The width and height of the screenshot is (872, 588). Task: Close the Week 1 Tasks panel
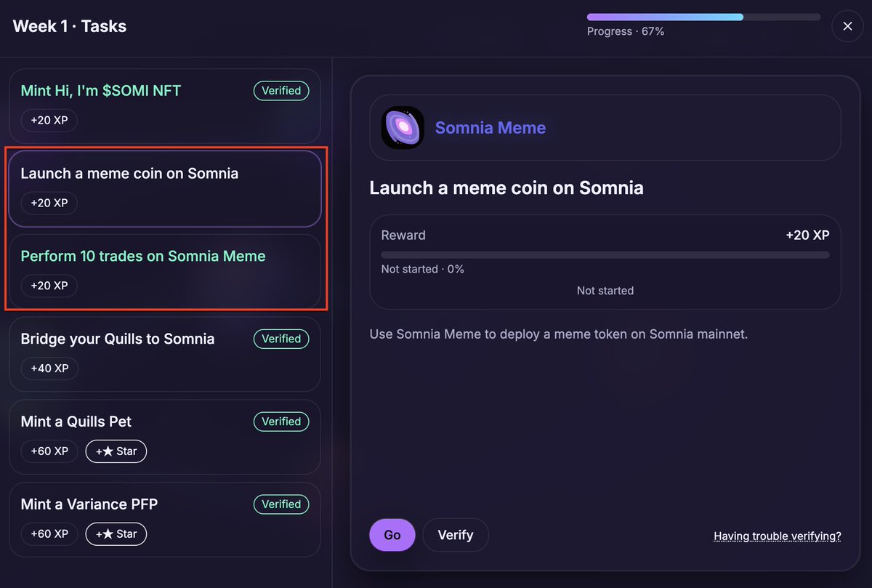[x=847, y=26]
